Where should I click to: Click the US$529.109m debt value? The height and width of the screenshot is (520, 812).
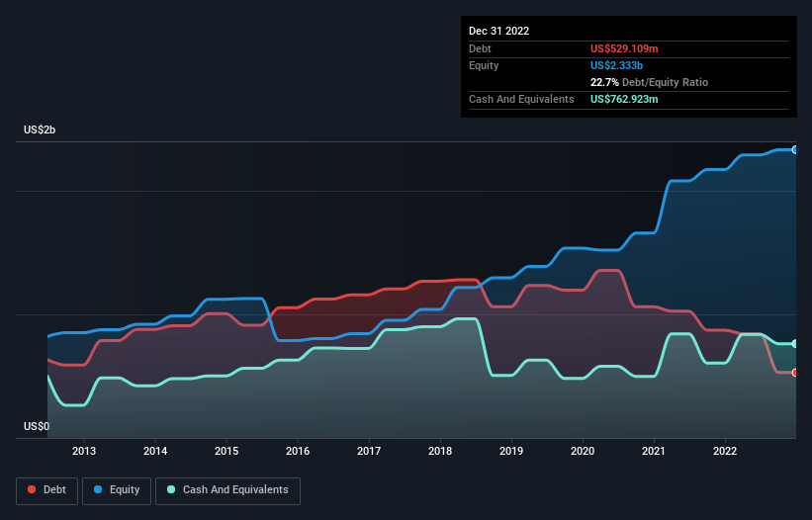click(x=624, y=48)
